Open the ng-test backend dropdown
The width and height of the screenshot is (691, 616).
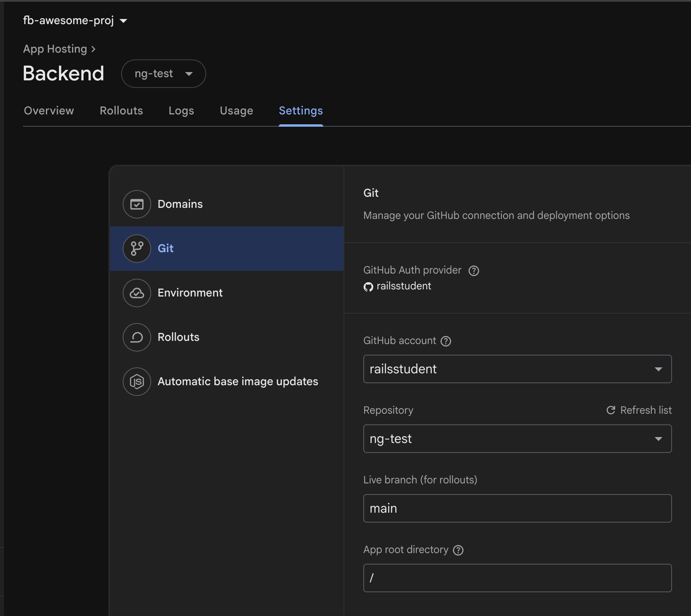coord(163,74)
